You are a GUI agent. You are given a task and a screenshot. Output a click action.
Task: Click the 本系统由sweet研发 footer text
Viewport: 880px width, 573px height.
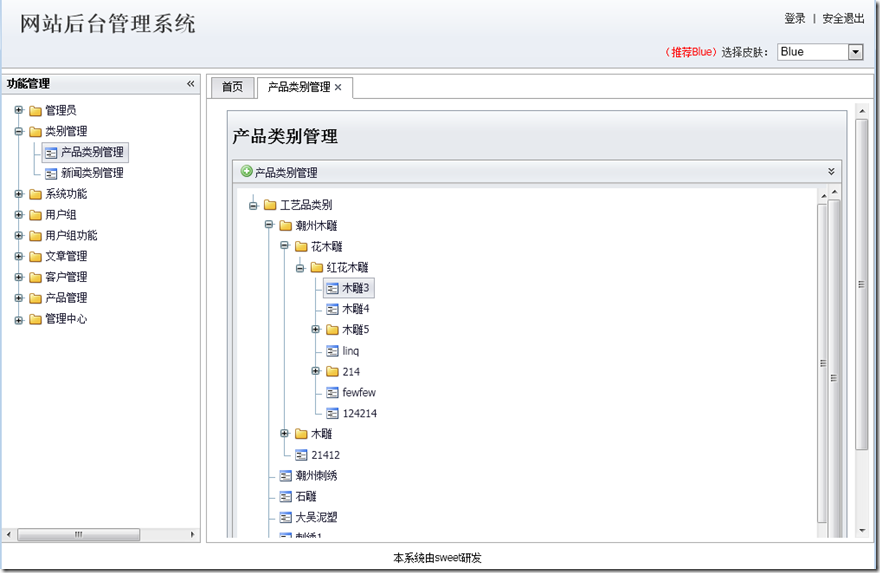(437, 558)
